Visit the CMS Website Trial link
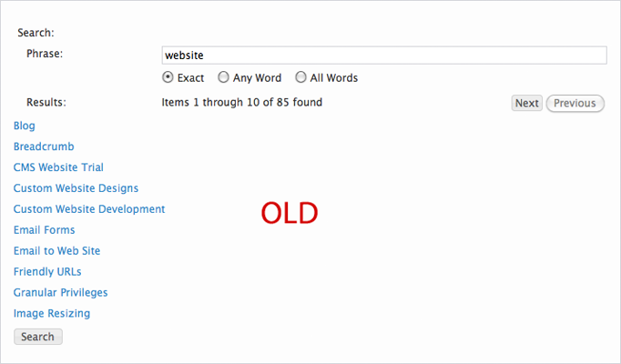The height and width of the screenshot is (364, 621). tap(58, 167)
